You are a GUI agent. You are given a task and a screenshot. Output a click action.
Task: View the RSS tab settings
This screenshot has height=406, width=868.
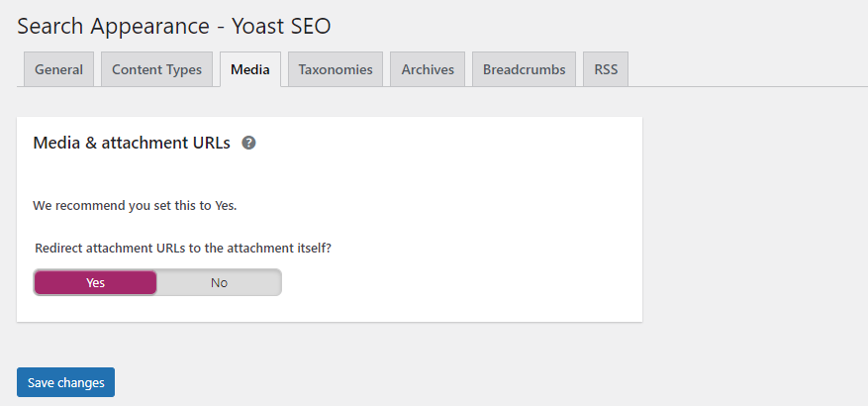[x=606, y=69]
